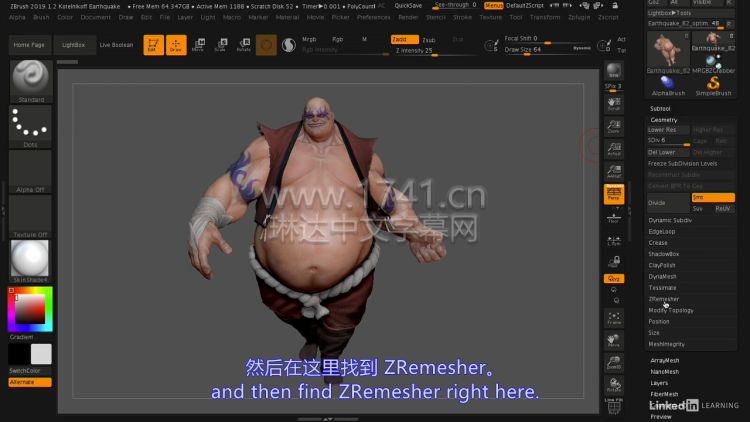Toggle Zsub mode
Viewport: 750px width, 422px height.
point(429,40)
